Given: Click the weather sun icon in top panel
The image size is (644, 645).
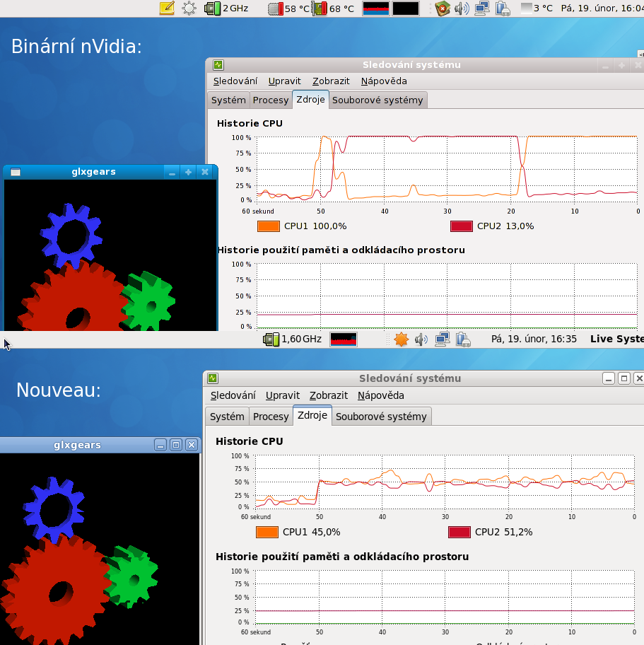Looking at the screenshot, I should 189,8.
